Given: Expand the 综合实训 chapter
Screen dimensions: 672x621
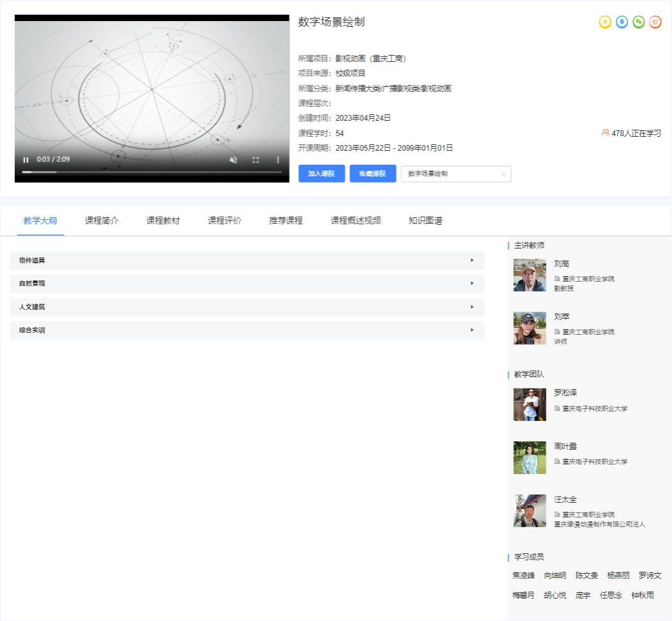Looking at the screenshot, I should (x=247, y=331).
